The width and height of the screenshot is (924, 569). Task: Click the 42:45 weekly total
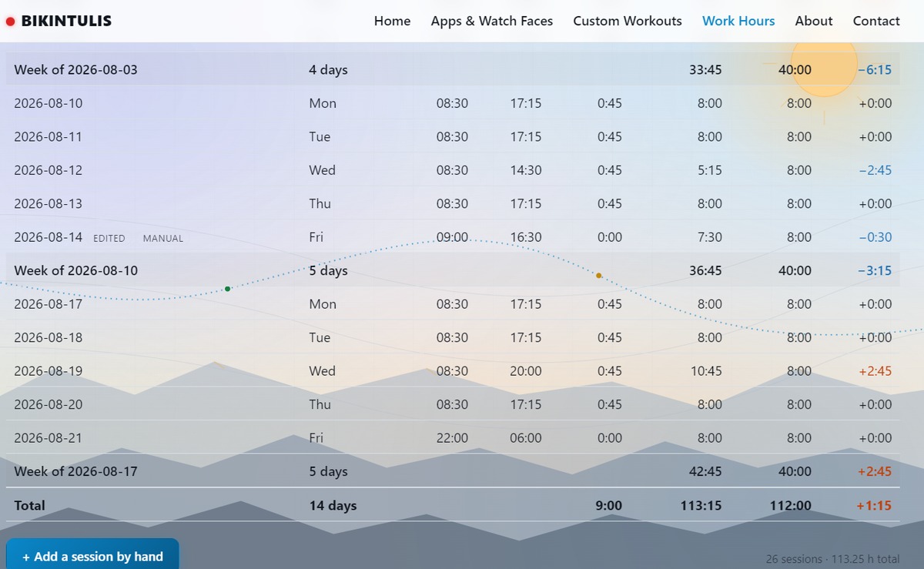click(706, 471)
